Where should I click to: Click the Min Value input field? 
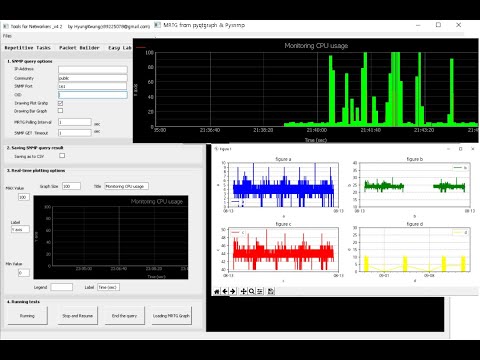tap(24, 273)
